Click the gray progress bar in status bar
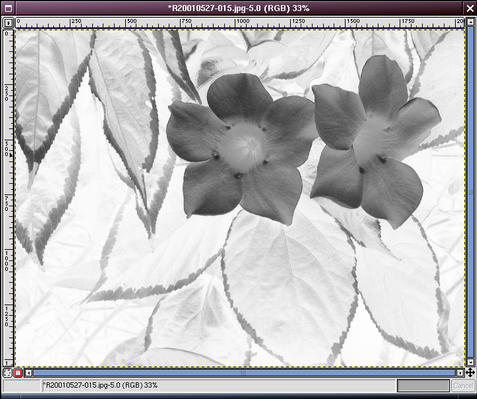Image resolution: width=477 pixels, height=399 pixels. click(423, 386)
